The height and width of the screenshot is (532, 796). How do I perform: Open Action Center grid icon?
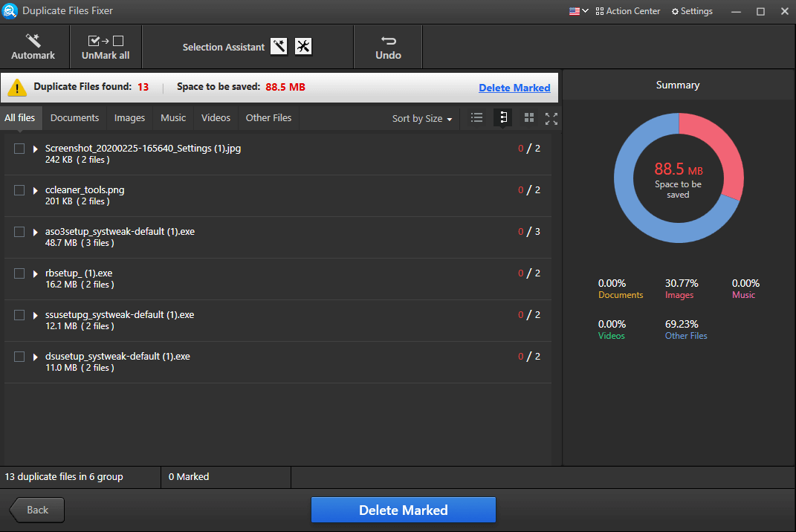pyautogui.click(x=600, y=11)
